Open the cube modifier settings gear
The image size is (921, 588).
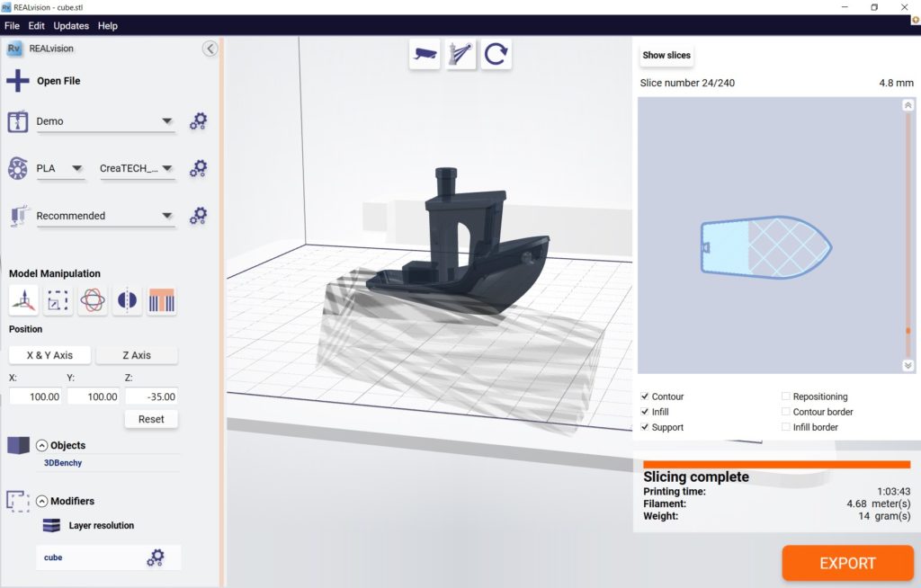[x=156, y=557]
